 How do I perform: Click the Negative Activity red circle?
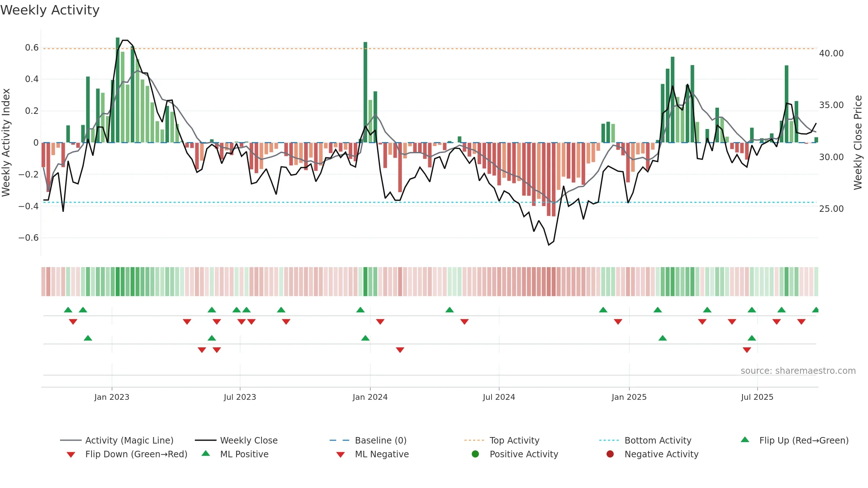click(x=610, y=454)
